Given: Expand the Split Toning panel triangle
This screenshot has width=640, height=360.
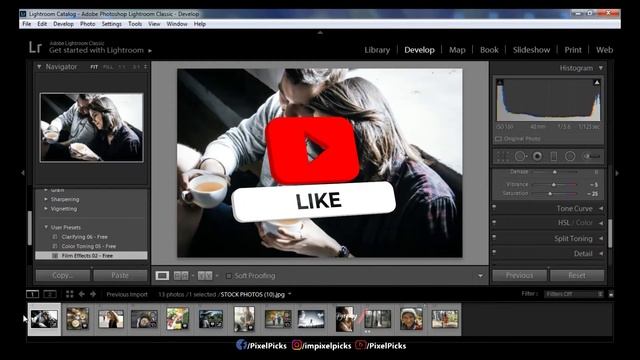Looking at the screenshot, I should coord(601,238).
